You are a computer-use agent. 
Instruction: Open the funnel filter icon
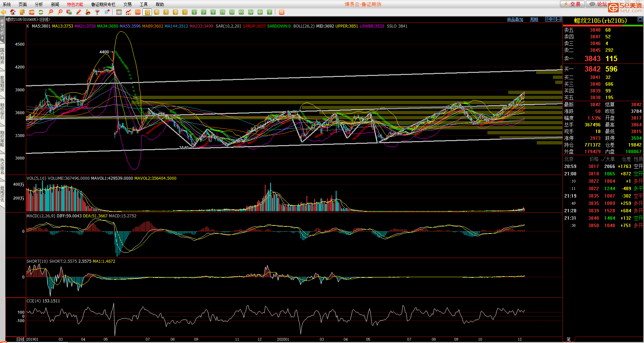tap(97, 12)
